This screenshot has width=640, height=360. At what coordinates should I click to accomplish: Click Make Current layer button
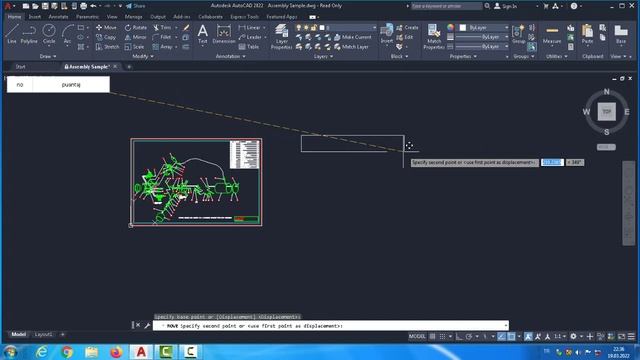(x=353, y=37)
